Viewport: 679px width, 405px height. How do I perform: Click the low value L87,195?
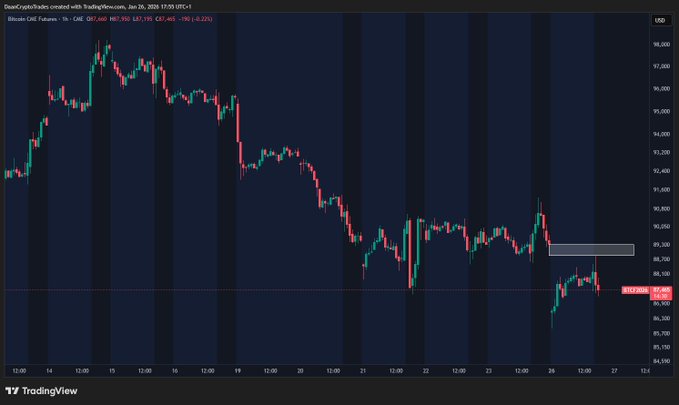tap(142, 19)
